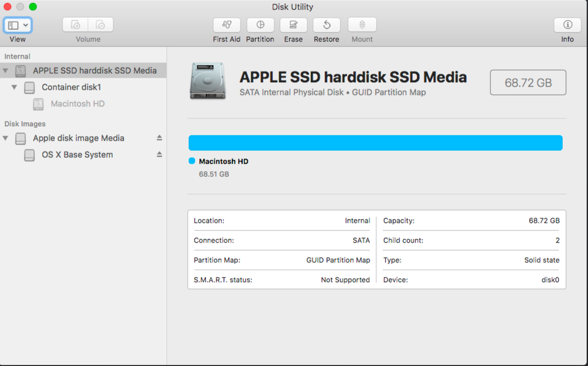Select the Restore toolbar icon

[x=326, y=25]
